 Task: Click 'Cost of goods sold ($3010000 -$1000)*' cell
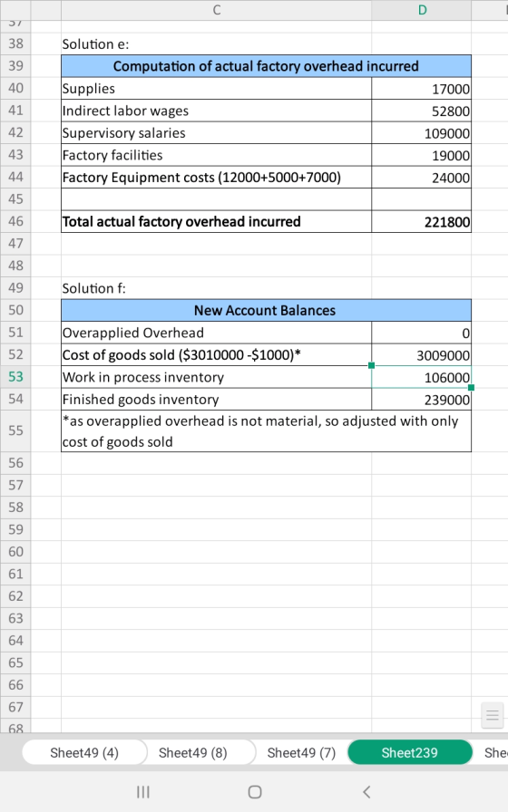pos(216,354)
